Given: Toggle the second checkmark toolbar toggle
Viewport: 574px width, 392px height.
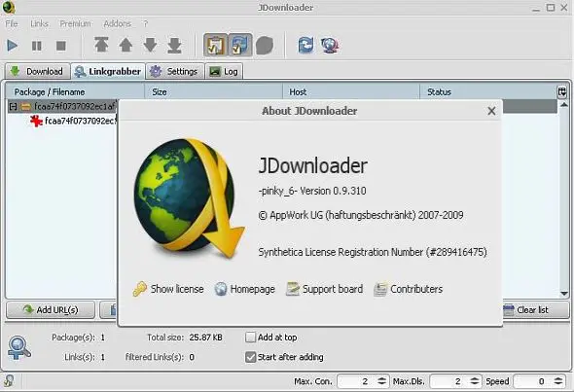Looking at the screenshot, I should (240, 45).
